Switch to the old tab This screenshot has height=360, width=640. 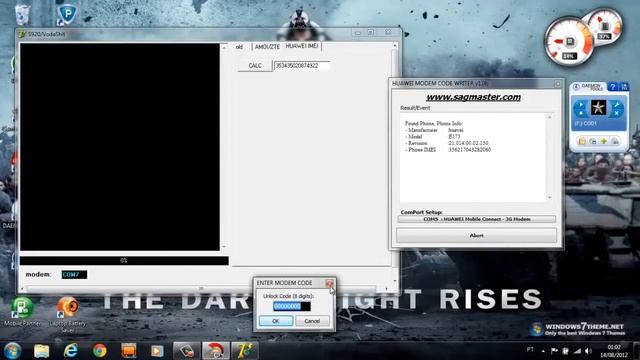coord(239,47)
